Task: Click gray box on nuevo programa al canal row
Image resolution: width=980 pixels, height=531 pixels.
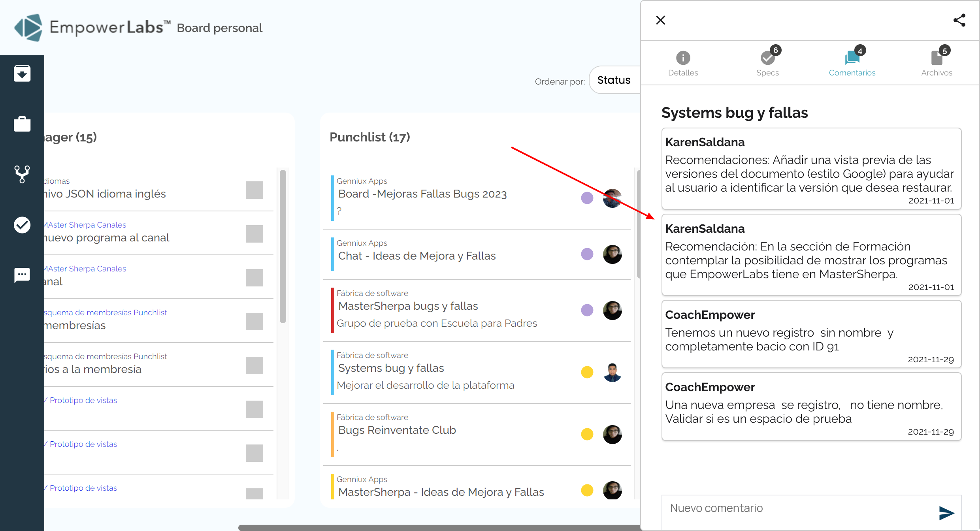Action: click(254, 234)
